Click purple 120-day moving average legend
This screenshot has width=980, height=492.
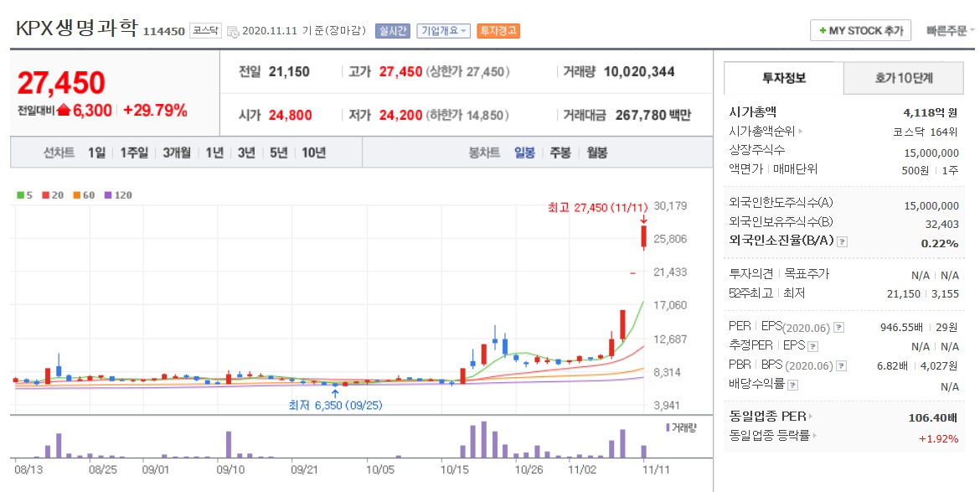tap(118, 195)
